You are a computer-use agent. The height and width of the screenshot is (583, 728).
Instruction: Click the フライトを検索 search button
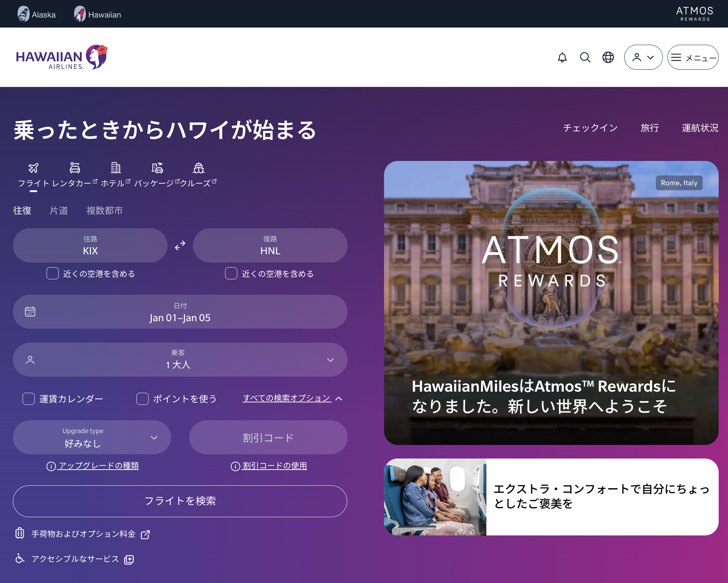[x=180, y=501]
